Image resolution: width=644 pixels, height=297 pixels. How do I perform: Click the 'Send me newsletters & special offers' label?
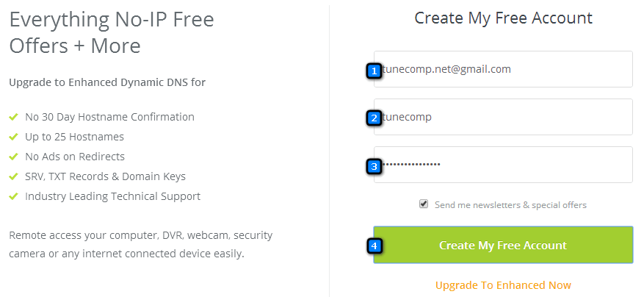pyautogui.click(x=510, y=205)
